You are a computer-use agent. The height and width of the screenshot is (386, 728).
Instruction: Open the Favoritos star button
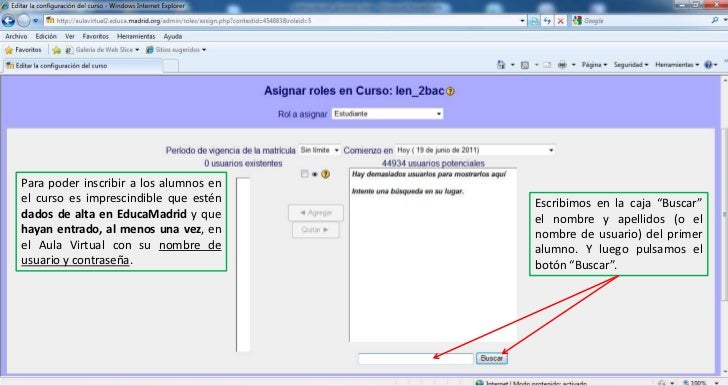pos(23,50)
